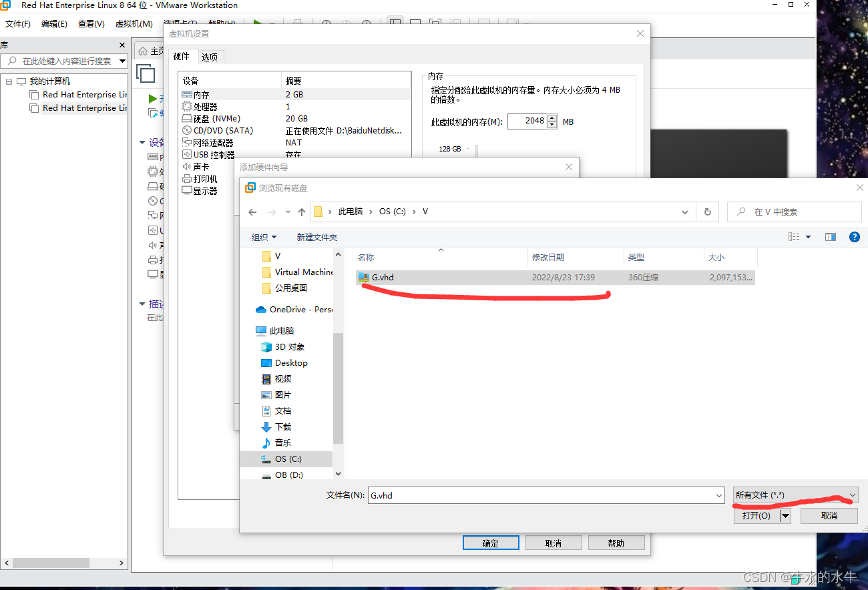Open the 打开 button split arrow
The width and height of the screenshot is (868, 590).
[x=785, y=516]
